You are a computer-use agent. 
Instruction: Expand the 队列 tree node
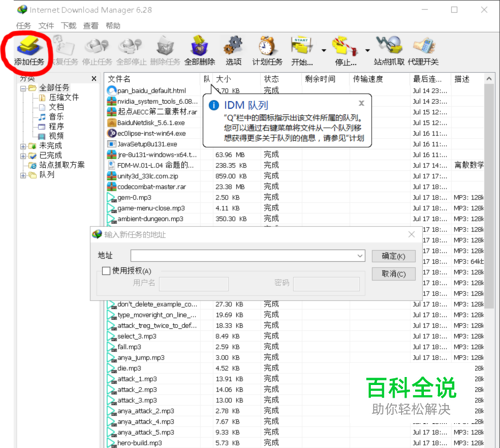(x=23, y=175)
